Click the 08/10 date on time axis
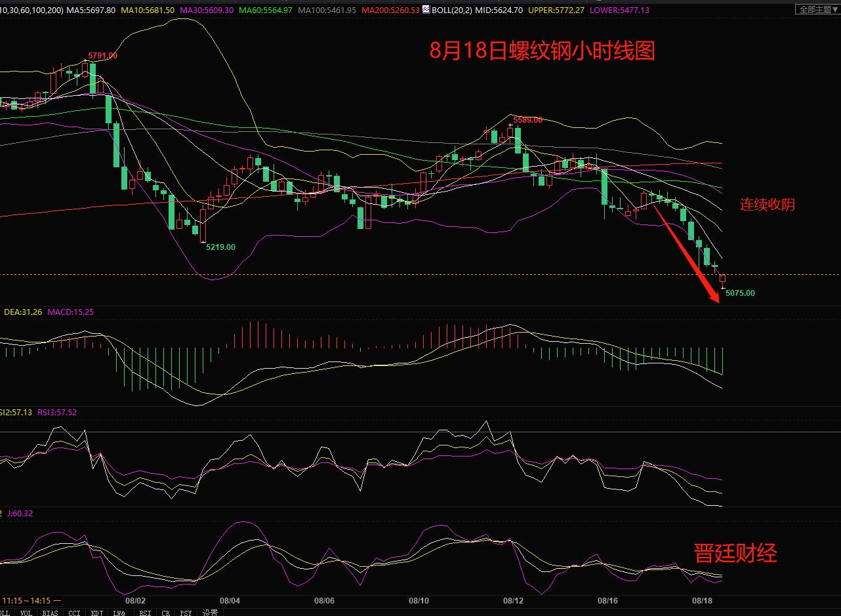Screen dimensions: 841x616 (x=419, y=600)
